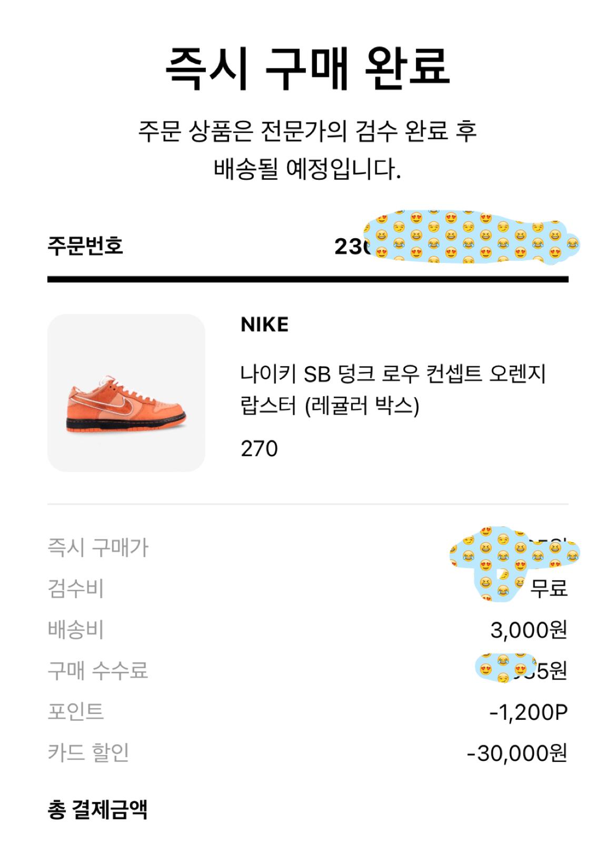The width and height of the screenshot is (616, 843).
Task: Tap the 총 결제금액 heading
Action: tap(97, 810)
